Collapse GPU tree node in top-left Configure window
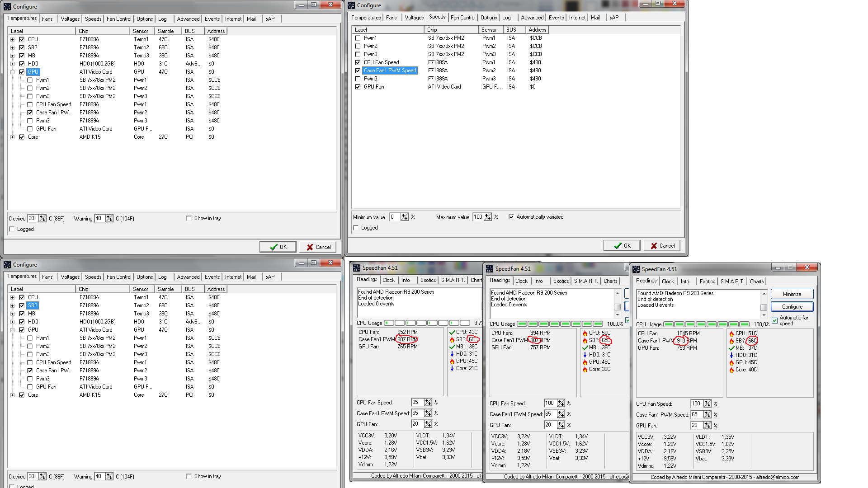The width and height of the screenshot is (868, 488). coord(13,72)
